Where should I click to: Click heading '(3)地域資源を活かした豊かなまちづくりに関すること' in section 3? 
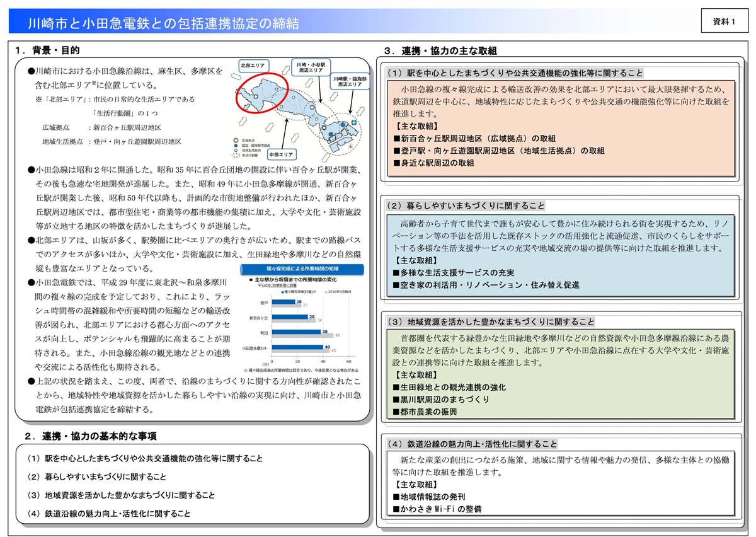[491, 321]
